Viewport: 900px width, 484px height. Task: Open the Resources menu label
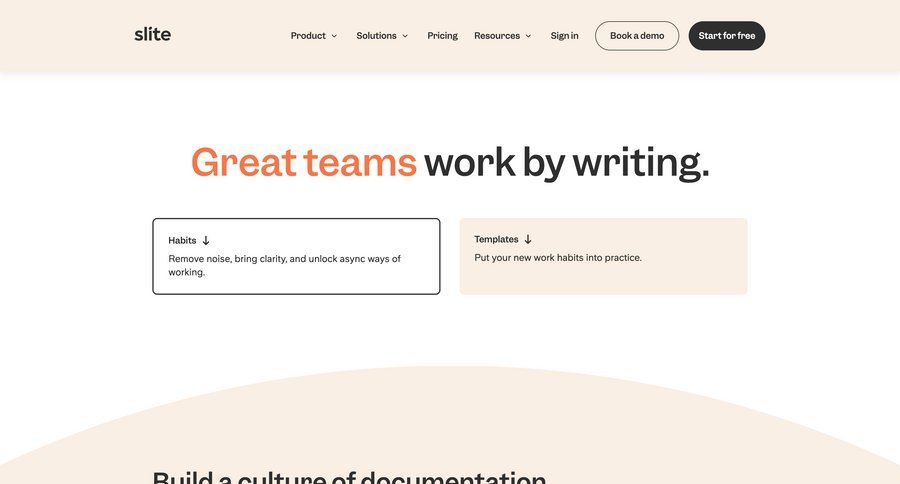click(497, 36)
